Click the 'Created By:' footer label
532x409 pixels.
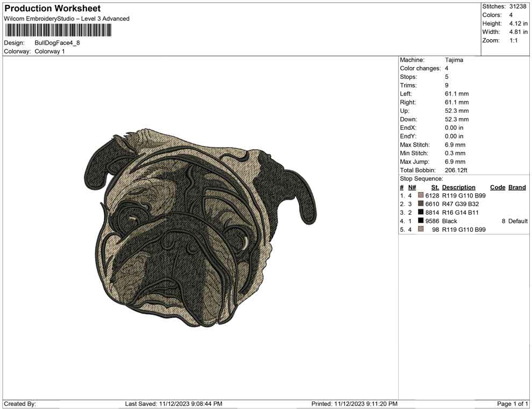[x=20, y=404]
